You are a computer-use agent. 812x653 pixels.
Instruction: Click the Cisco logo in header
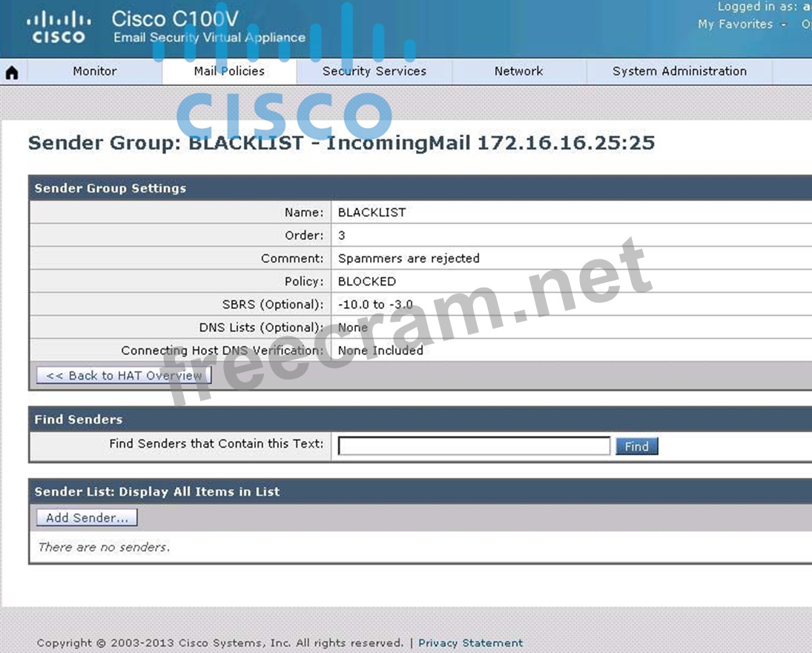tap(59, 27)
